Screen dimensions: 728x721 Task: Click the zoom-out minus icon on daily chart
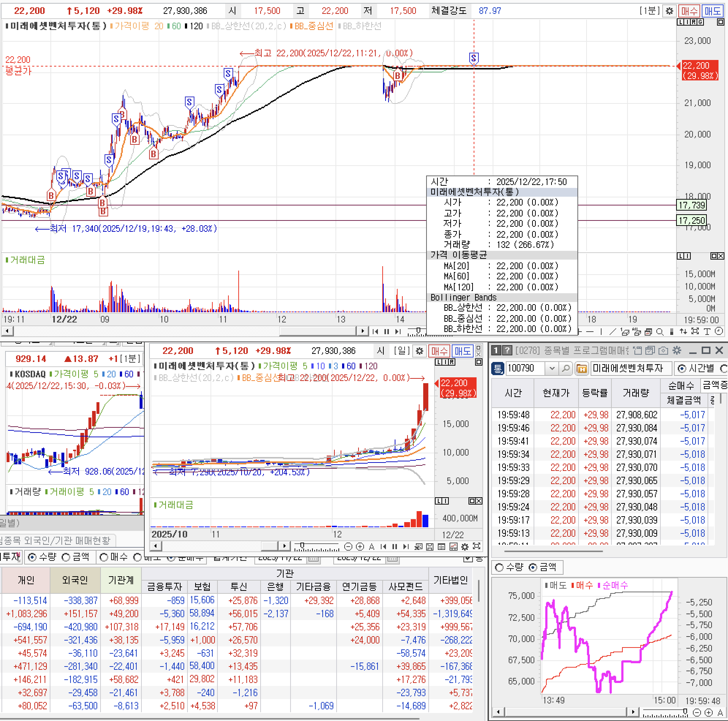(348, 547)
